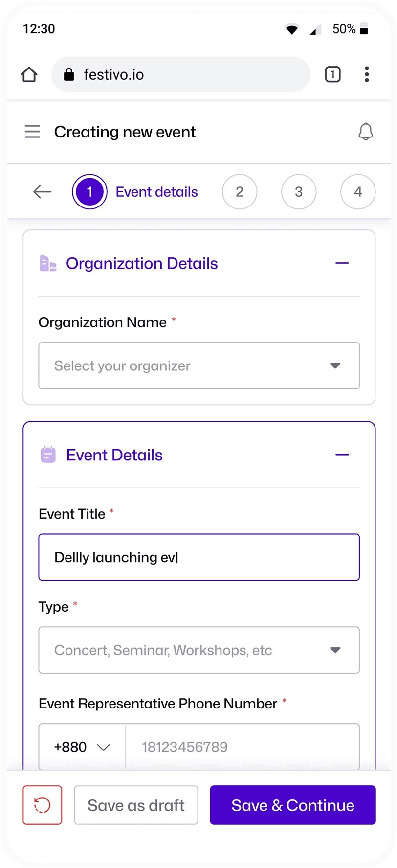Go to step 3
Screen dimensions: 397x868
pyautogui.click(x=299, y=192)
